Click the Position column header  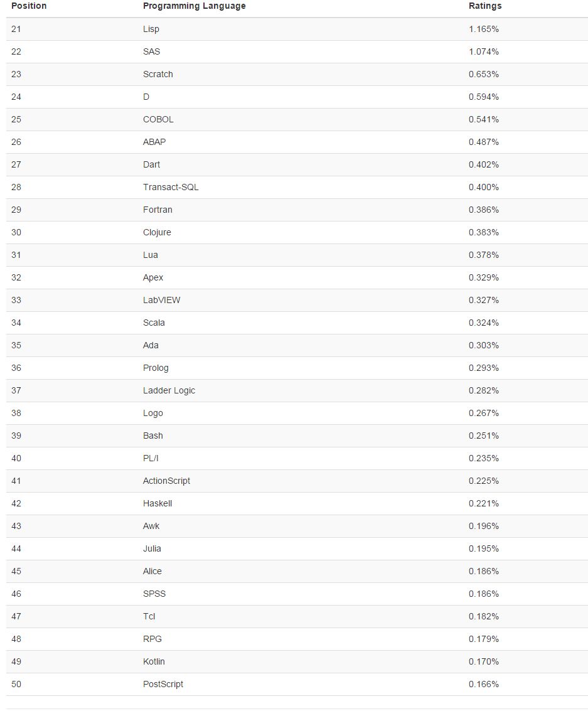(29, 6)
